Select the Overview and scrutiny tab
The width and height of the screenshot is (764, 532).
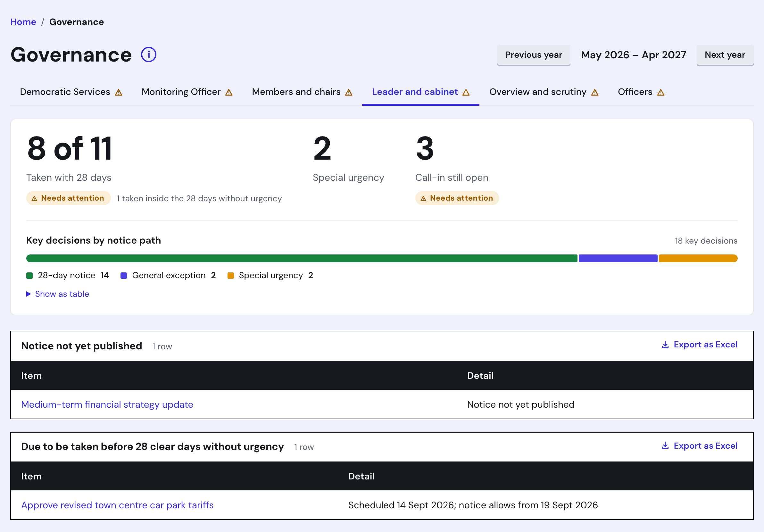pyautogui.click(x=544, y=92)
